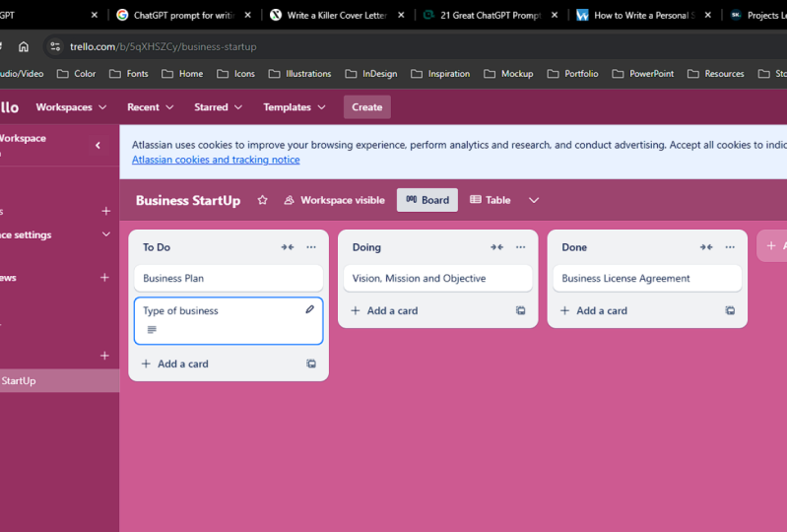The image size is (787, 532).
Task: Add another list with plus button
Action: pos(771,245)
